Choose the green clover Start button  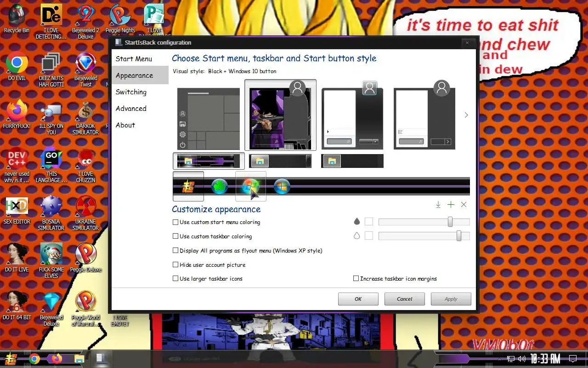click(x=220, y=186)
